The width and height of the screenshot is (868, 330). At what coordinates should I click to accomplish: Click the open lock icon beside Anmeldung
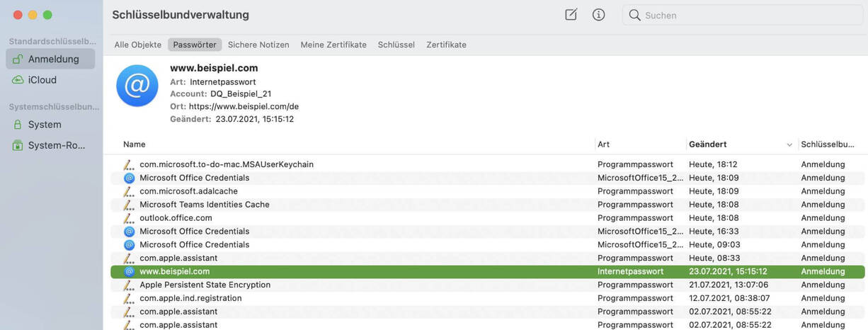(18, 59)
